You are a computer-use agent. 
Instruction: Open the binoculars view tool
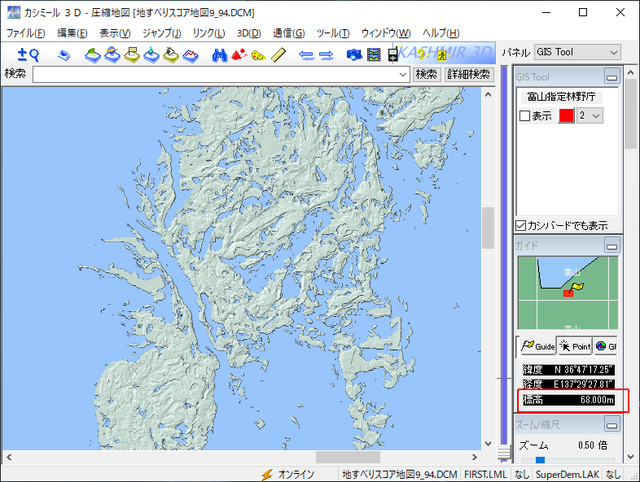point(220,55)
